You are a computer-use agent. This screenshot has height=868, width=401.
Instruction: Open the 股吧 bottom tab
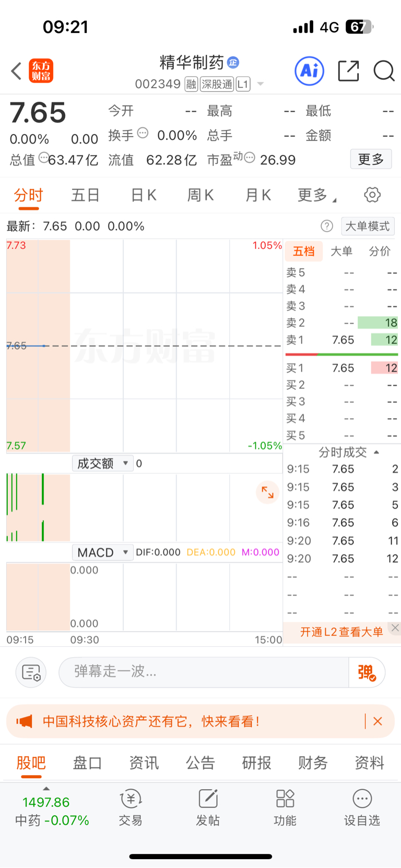click(x=31, y=763)
